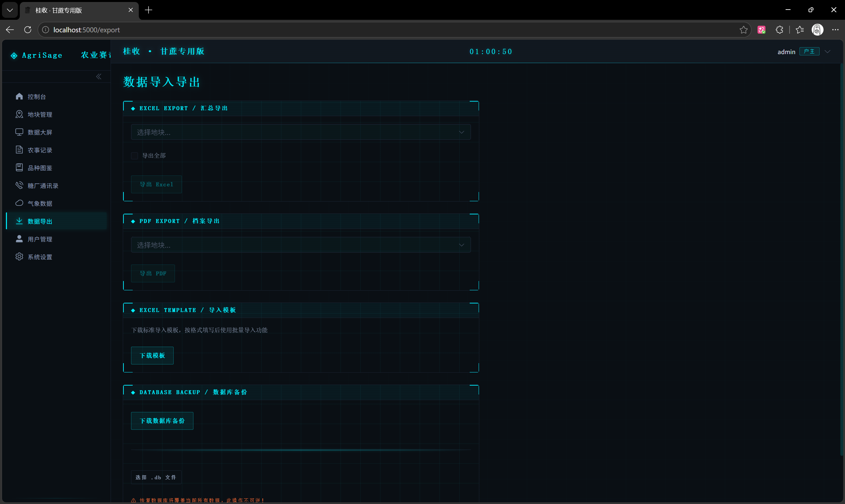845x504 pixels.
Task: Expand the PDF export 选择地块 dropdown
Action: pyautogui.click(x=301, y=245)
